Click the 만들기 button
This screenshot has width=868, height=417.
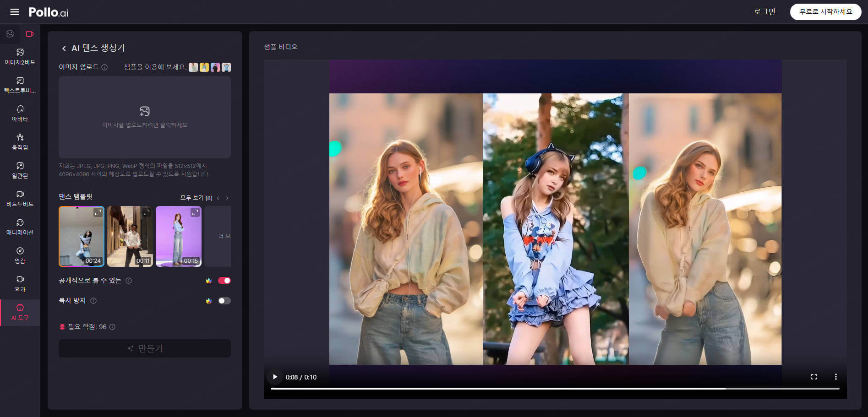[x=145, y=348]
